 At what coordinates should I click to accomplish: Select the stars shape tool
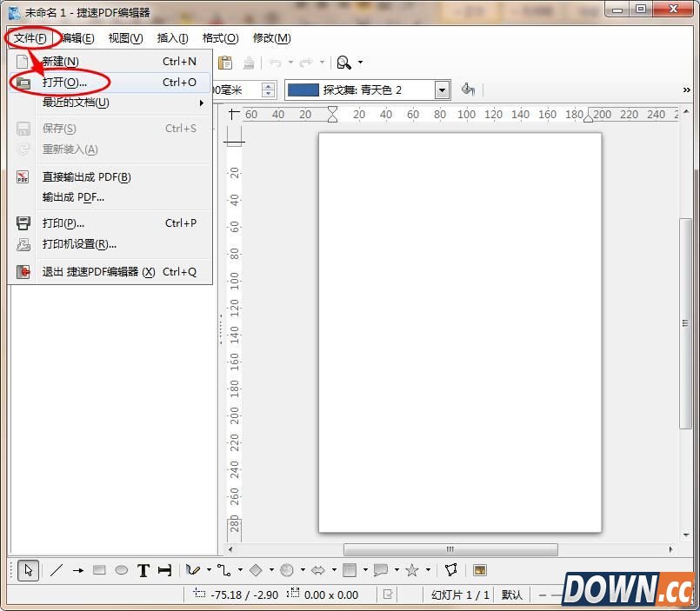[412, 570]
